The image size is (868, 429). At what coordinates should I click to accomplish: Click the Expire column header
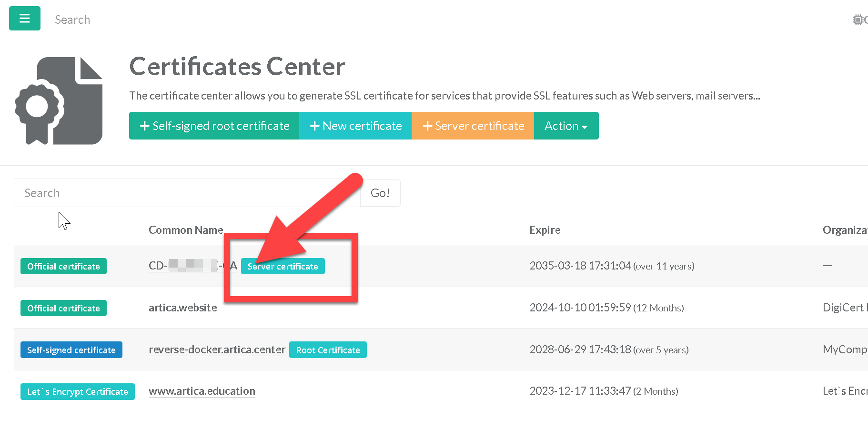point(545,230)
